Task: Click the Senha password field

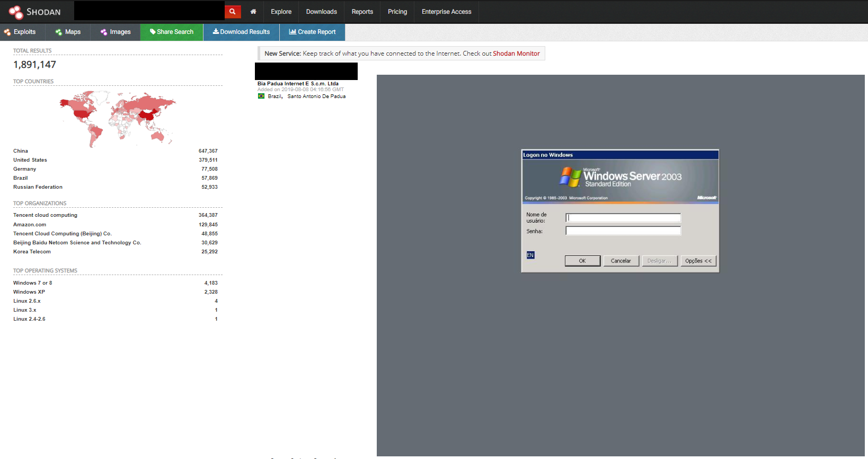Action: click(x=623, y=231)
